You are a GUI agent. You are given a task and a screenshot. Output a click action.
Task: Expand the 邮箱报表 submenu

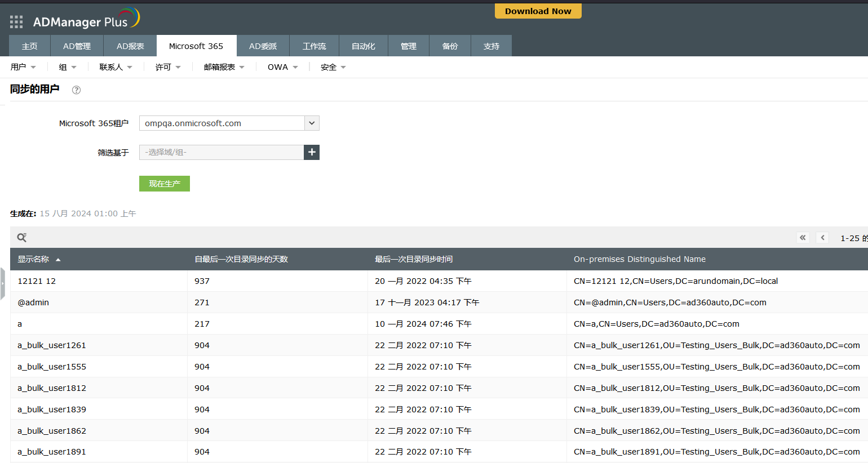224,67
